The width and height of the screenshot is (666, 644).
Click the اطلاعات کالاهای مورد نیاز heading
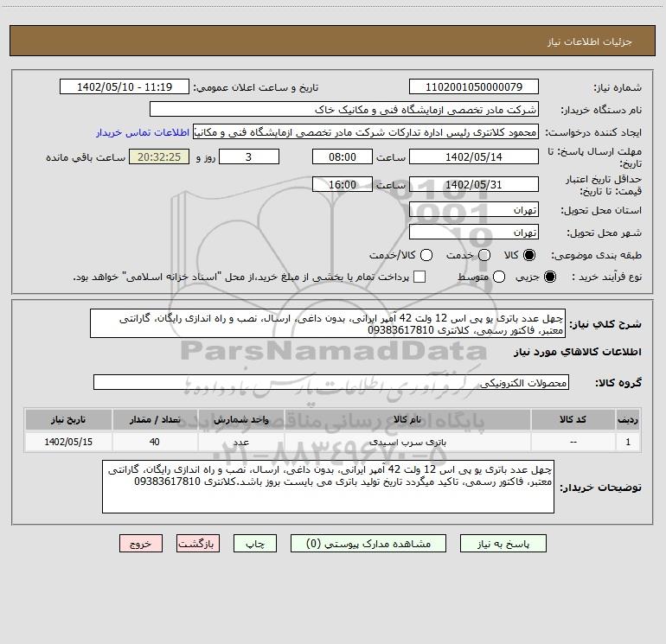coord(578,352)
